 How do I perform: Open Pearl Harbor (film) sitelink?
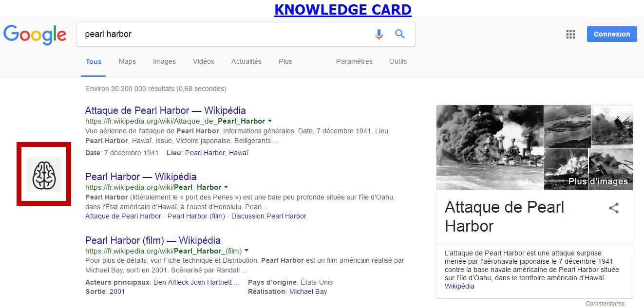196,216
